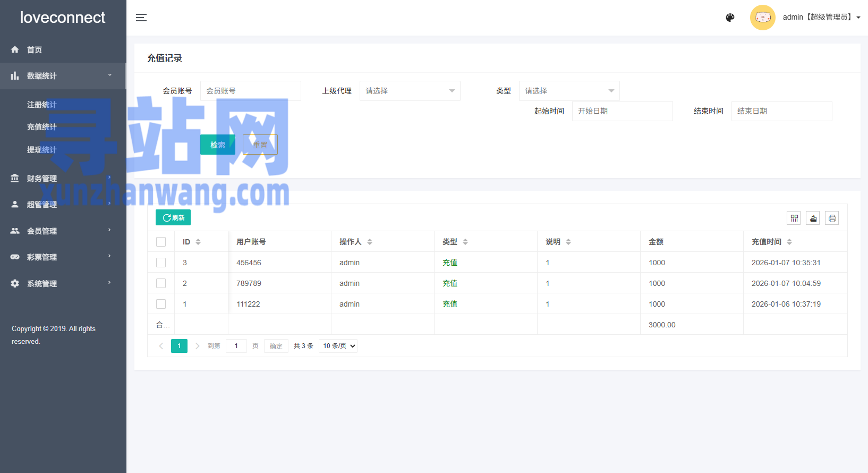Click the export table icon
This screenshot has width=868, height=473.
pyautogui.click(x=813, y=218)
